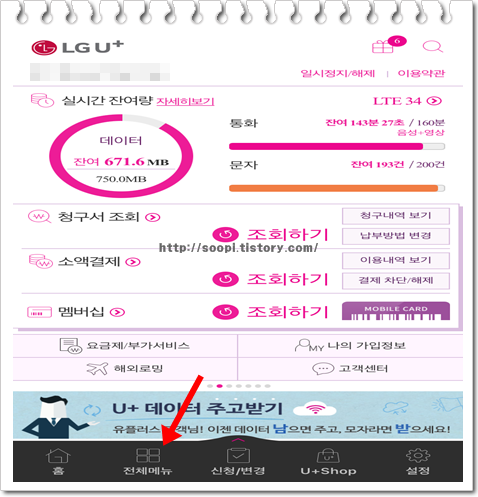Open 전체메뉴 grid icon in bottom bar

[x=148, y=455]
